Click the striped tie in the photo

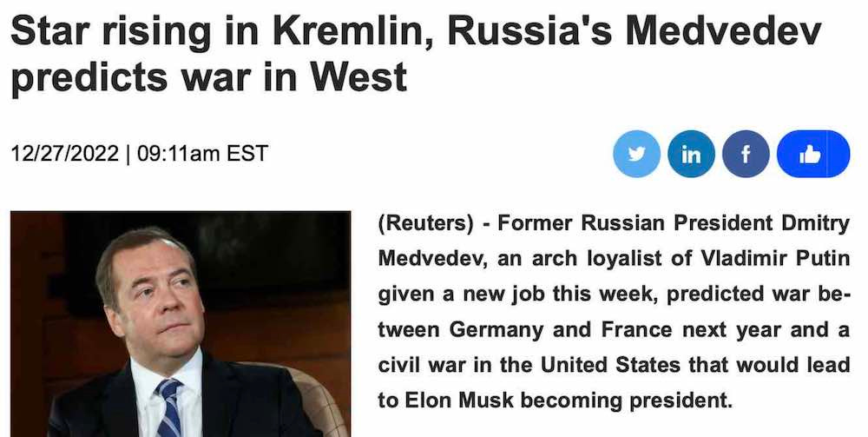169,408
